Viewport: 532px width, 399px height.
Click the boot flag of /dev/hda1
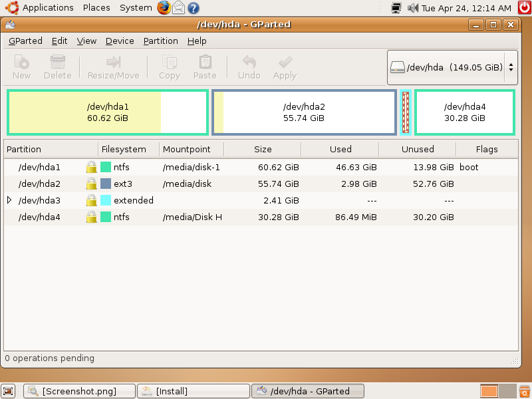pyautogui.click(x=469, y=167)
